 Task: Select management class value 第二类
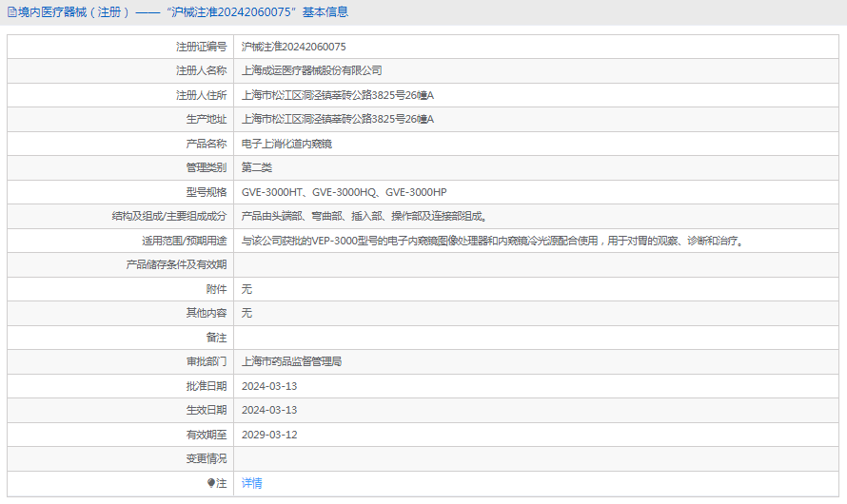coord(257,167)
